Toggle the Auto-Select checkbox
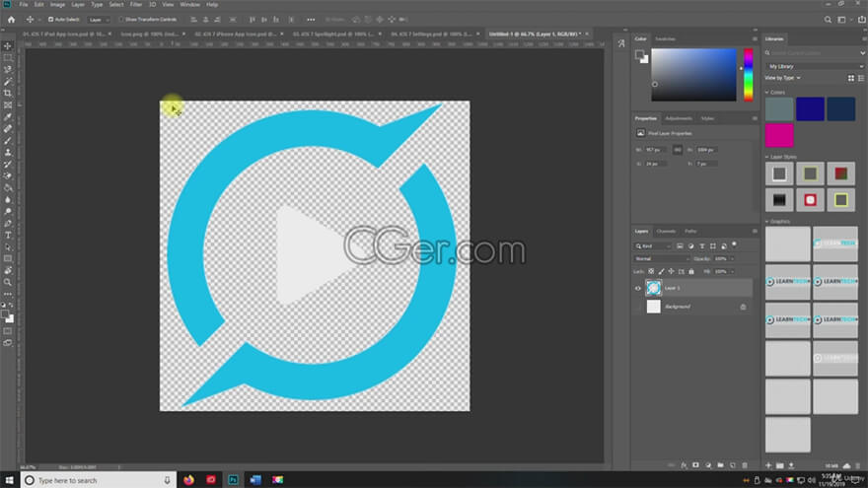 tap(51, 20)
